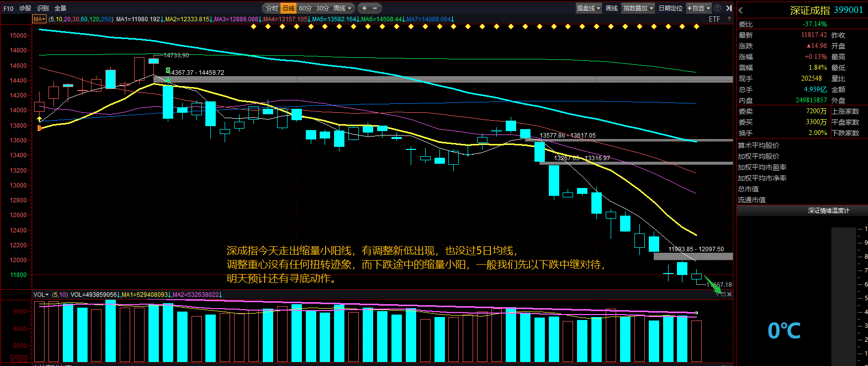Screen dimensions: 868x366
Task: Click the 13577.86 - 13617.05 gap label
Action: pyautogui.click(x=568, y=135)
